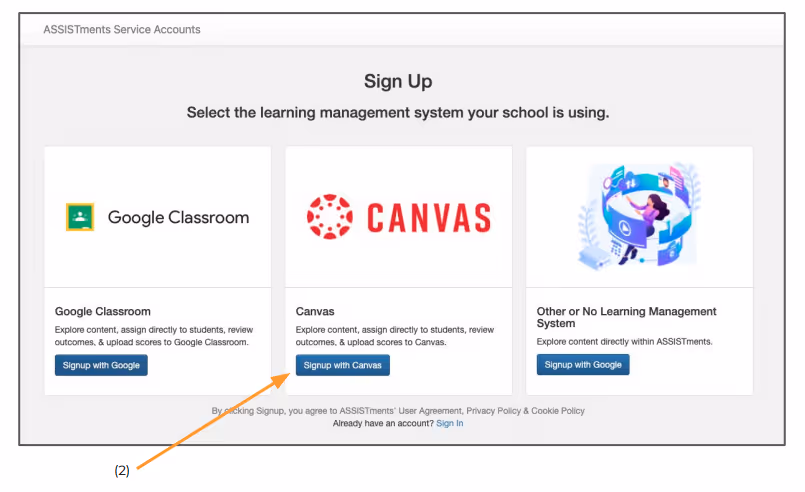Image resolution: width=805 pixels, height=492 pixels.
Task: Open the Privacy Policy text
Action: tap(493, 411)
